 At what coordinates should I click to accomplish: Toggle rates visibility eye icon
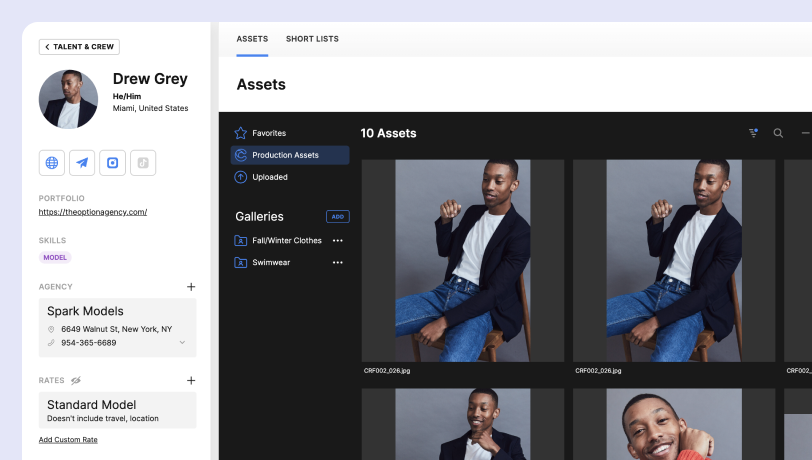pyautogui.click(x=76, y=380)
